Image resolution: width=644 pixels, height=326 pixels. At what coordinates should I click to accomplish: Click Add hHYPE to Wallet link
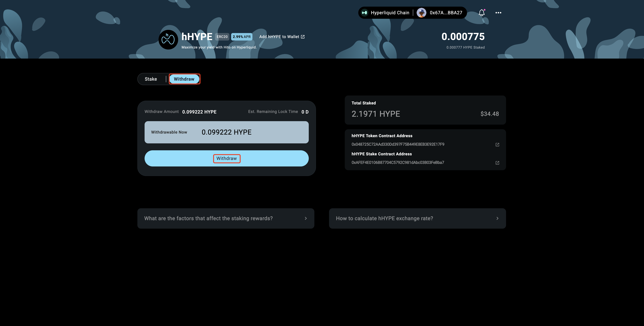click(x=279, y=37)
